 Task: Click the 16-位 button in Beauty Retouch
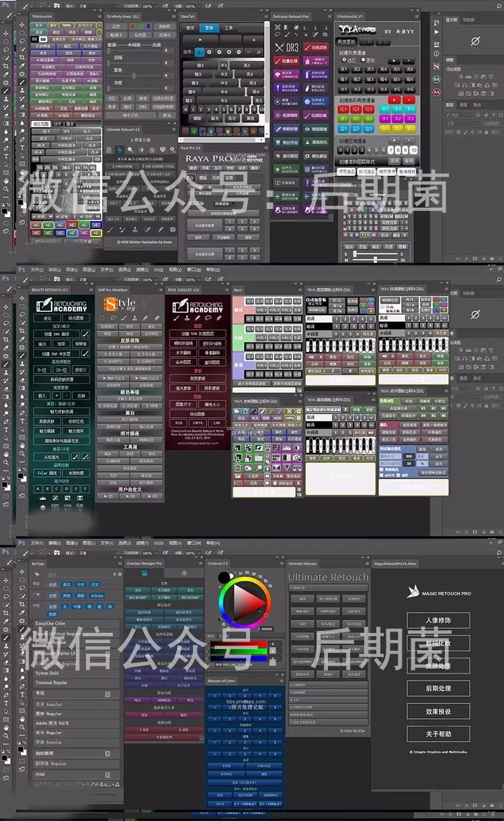60,370
